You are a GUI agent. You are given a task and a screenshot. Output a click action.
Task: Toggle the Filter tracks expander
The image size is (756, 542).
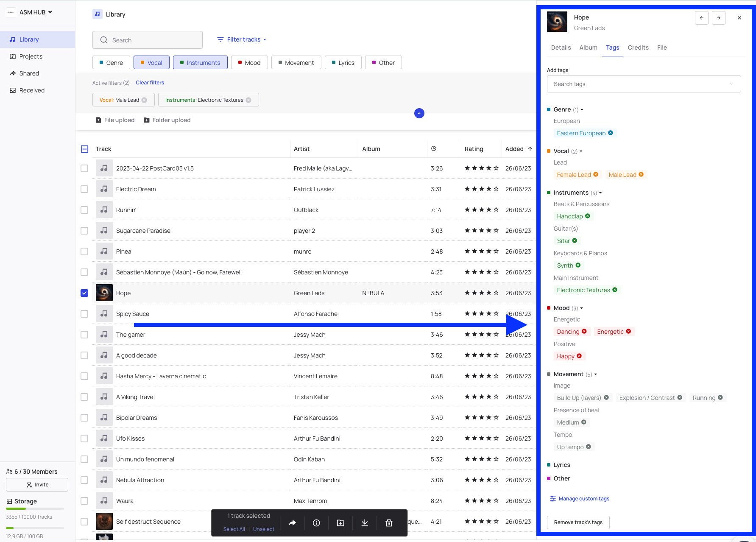point(242,39)
